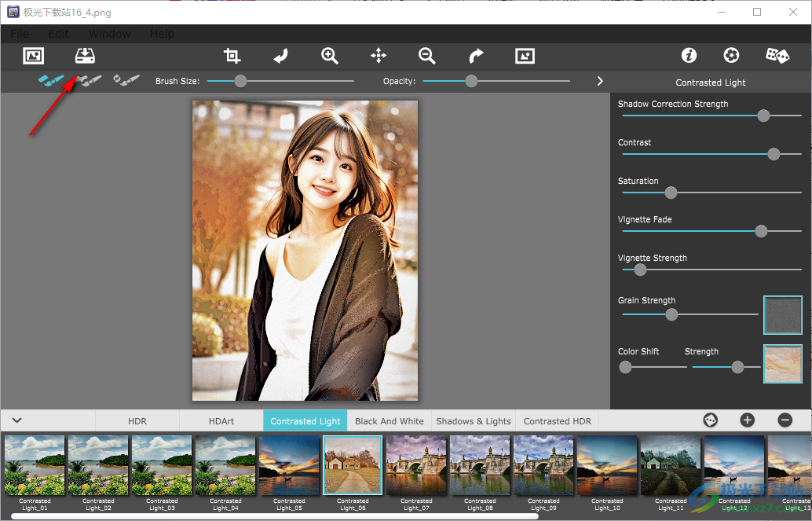The height and width of the screenshot is (521, 812).
Task: Select the second brush tool
Action: [x=89, y=80]
